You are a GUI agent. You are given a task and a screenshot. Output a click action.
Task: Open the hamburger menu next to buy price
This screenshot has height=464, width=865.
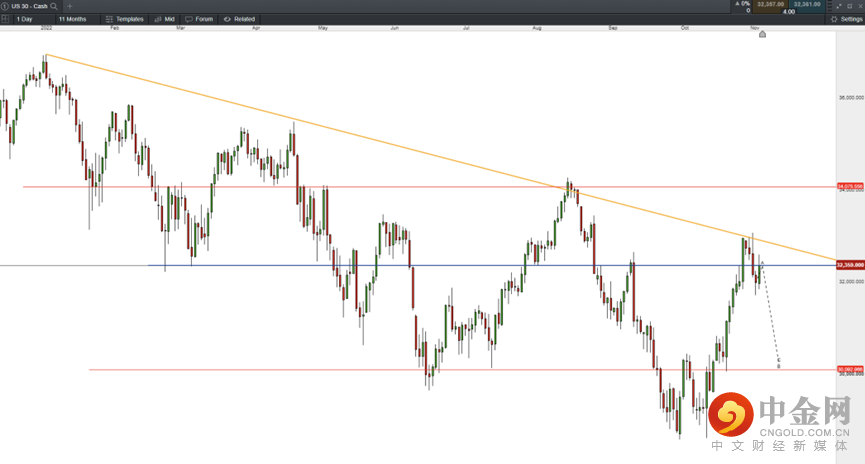(x=830, y=6)
